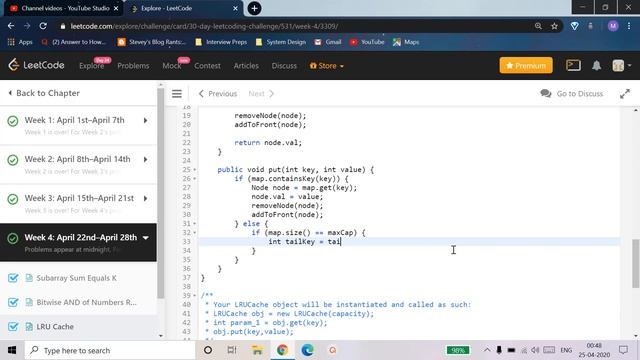Screen dimensions: 640x360
Task: Switch to Chrome on the taskbar
Action: [x=282, y=350]
